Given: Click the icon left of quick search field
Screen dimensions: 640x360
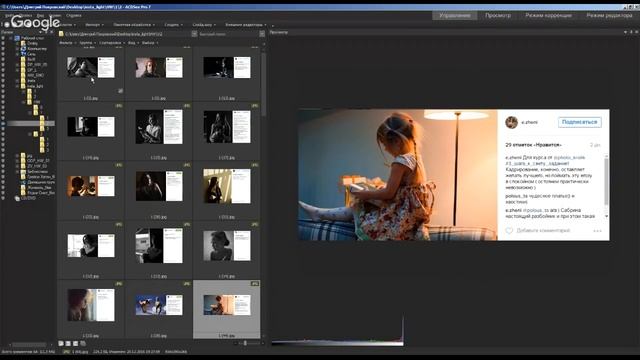Looking at the screenshot, I should [194, 34].
